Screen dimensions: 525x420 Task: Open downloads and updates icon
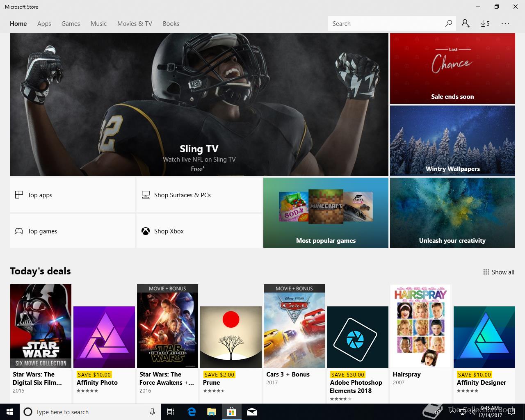pyautogui.click(x=485, y=23)
